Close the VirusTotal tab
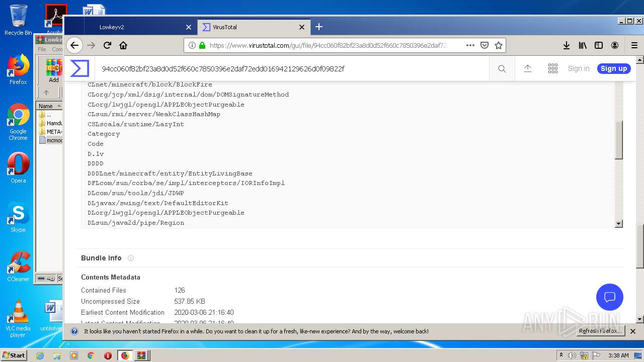644x362 pixels. (302, 27)
